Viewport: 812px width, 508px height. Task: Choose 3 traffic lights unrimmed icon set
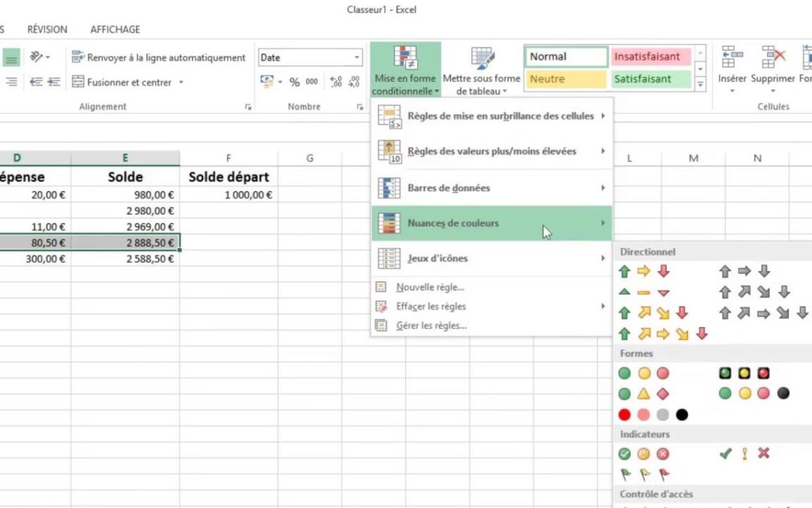click(x=644, y=373)
